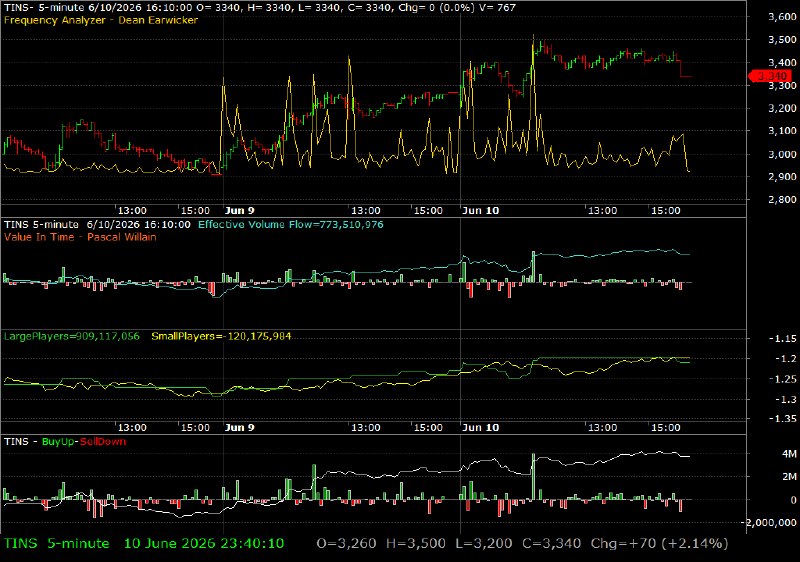This screenshot has height=562, width=800.
Task: Click the 3,500 price axis label
Action: point(782,39)
